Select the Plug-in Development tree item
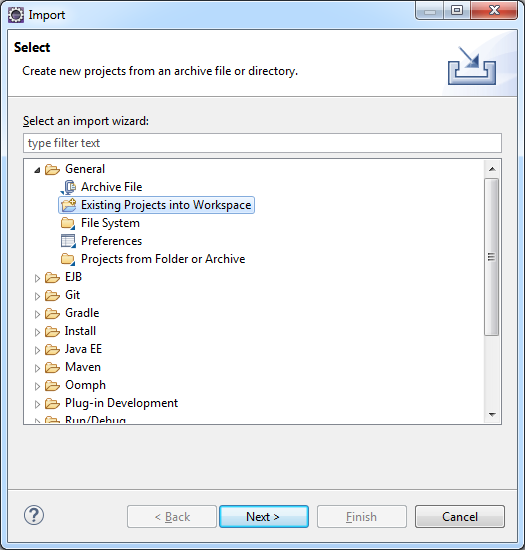The height and width of the screenshot is (550, 525). pyautogui.click(x=121, y=403)
